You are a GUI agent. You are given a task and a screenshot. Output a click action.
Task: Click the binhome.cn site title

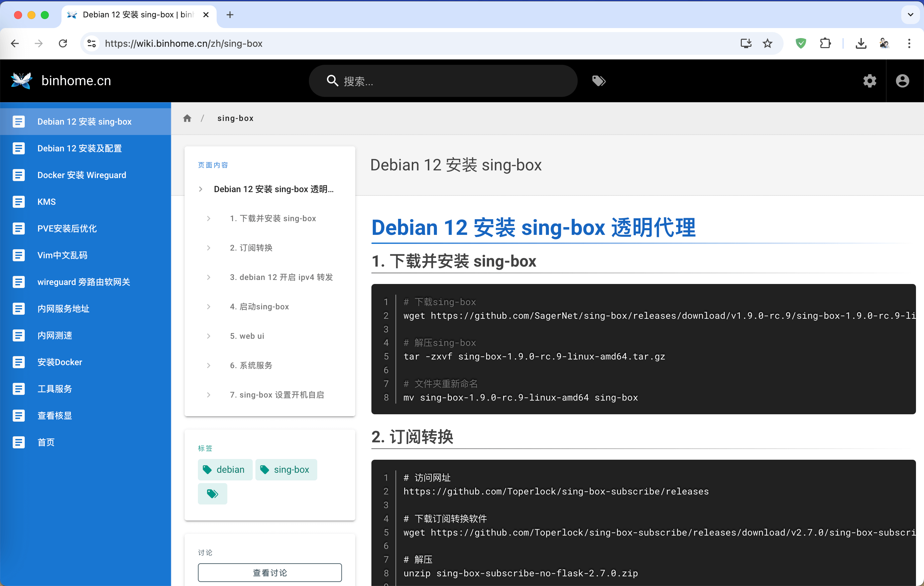76,81
